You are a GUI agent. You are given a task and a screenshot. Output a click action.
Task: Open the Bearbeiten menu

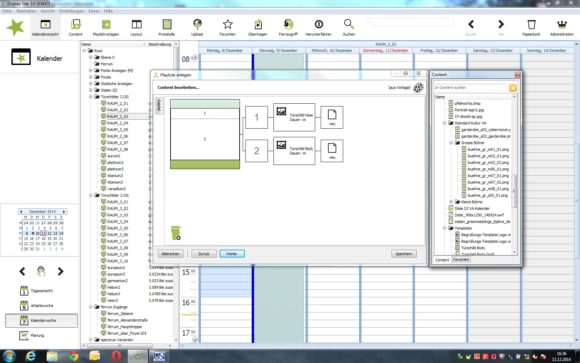click(x=26, y=11)
